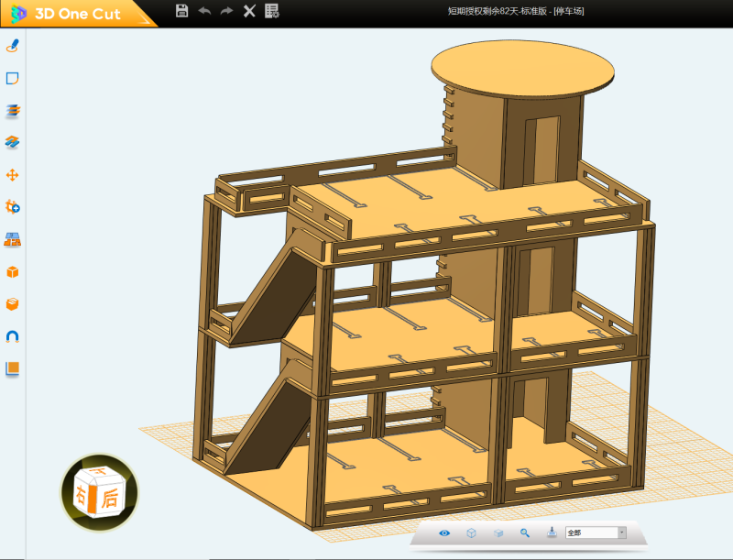The width and height of the screenshot is (733, 560).
Task: Click the magnifier zoom icon
Action: 525,533
